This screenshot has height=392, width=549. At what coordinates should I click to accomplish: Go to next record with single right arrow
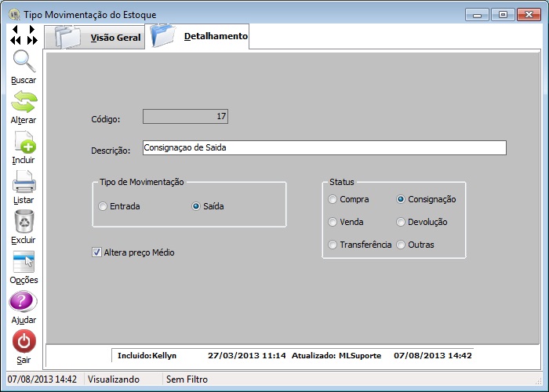click(31, 30)
